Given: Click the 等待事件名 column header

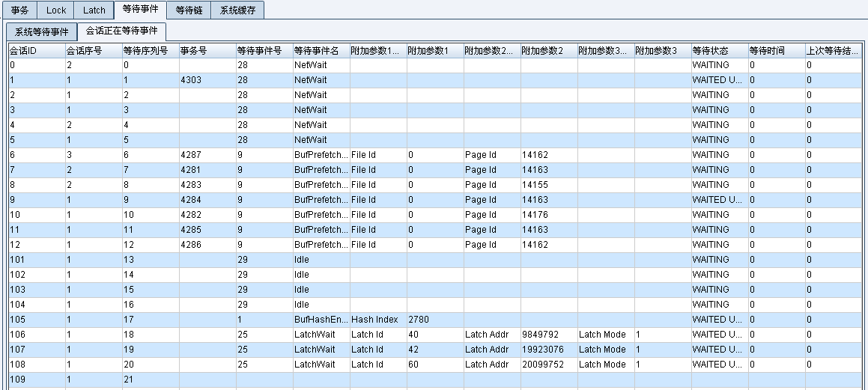Looking at the screenshot, I should pyautogui.click(x=321, y=51).
